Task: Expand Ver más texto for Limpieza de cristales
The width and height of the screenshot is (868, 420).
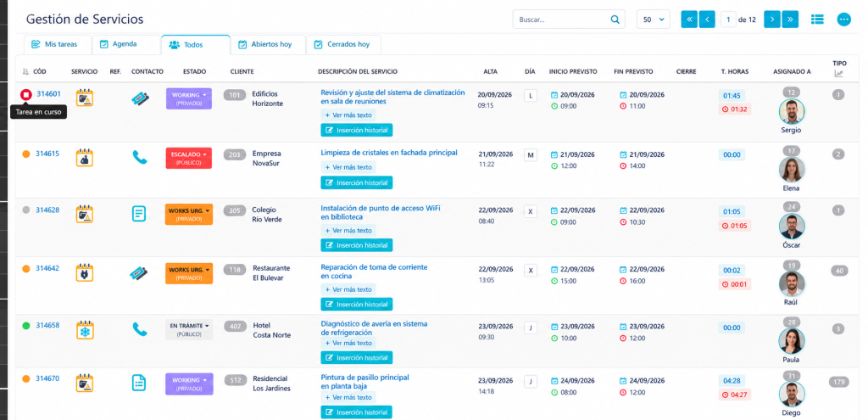Action: pos(348,167)
